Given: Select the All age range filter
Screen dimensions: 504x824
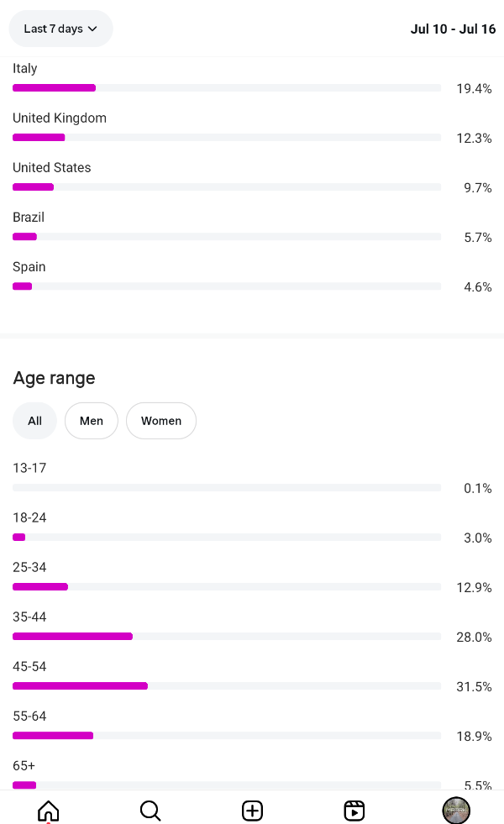Looking at the screenshot, I should [x=34, y=421].
